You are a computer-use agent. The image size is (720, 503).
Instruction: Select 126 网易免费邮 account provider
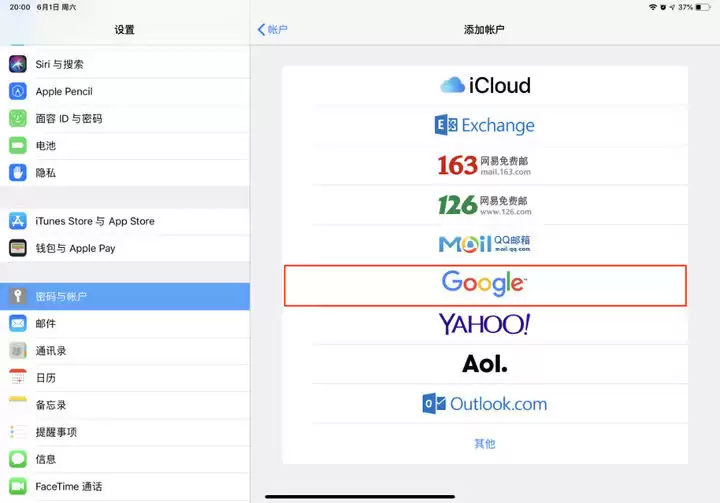(x=485, y=205)
